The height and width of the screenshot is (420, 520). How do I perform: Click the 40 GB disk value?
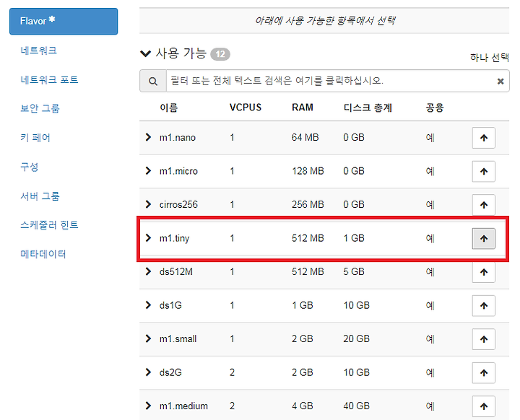(357, 406)
